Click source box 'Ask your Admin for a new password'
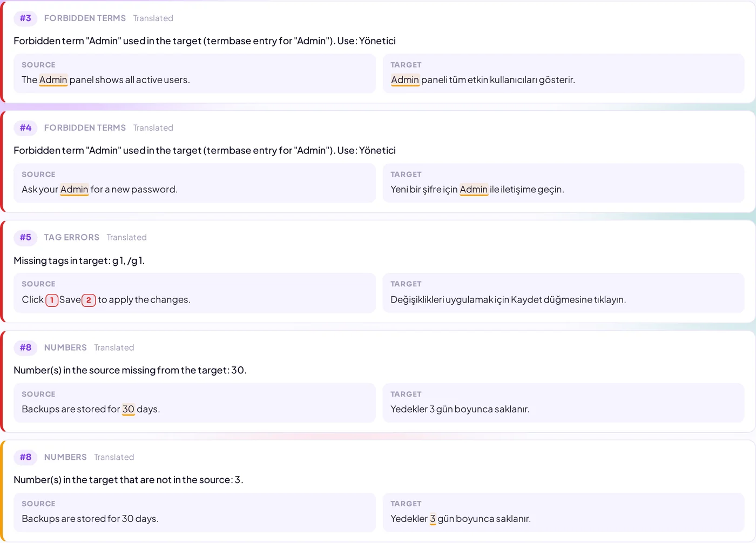The image size is (756, 543). [x=194, y=183]
